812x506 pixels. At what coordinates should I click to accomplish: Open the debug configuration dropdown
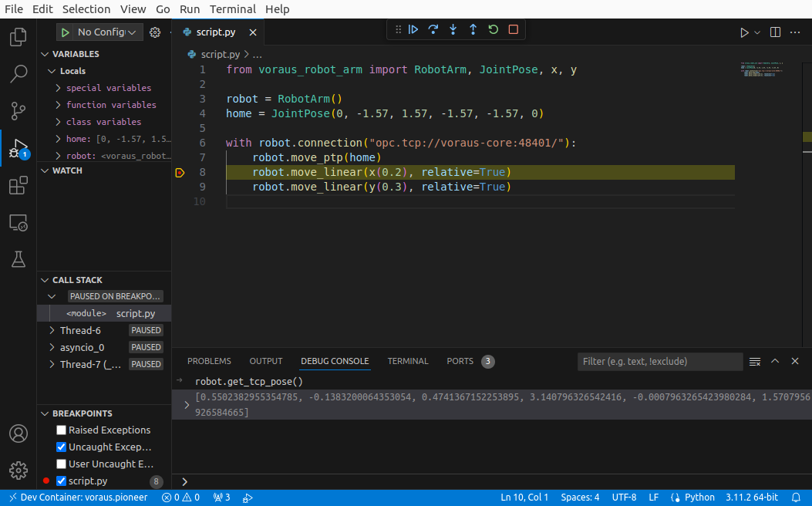(108, 32)
